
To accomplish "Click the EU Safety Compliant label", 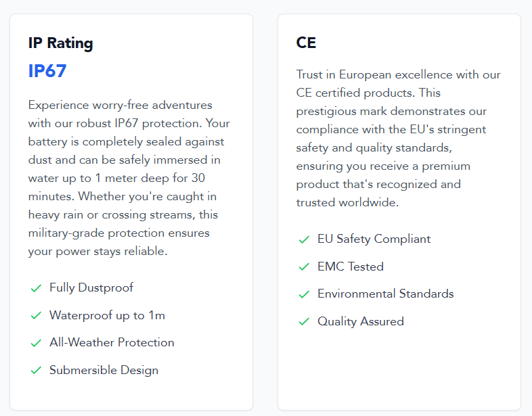I will [374, 239].
